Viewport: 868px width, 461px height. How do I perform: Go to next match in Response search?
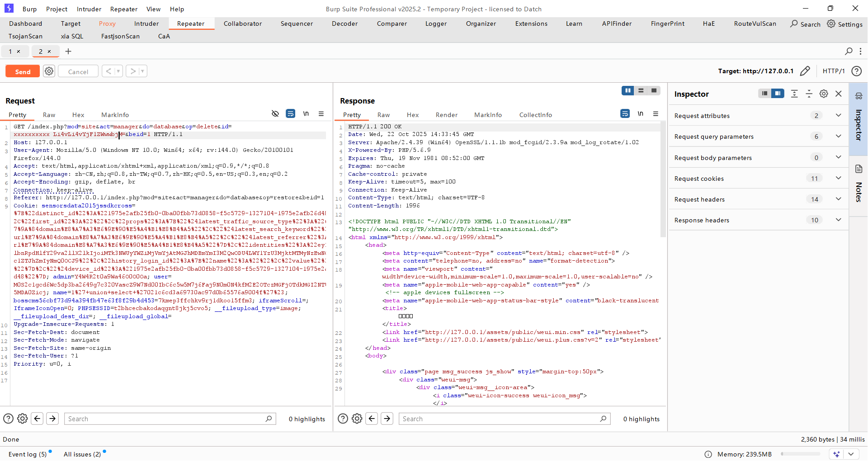pos(387,419)
